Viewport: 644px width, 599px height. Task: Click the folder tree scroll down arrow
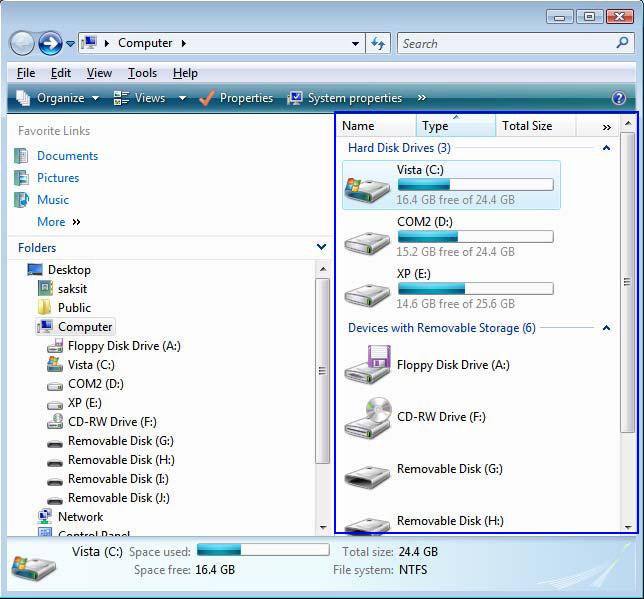pos(323,527)
